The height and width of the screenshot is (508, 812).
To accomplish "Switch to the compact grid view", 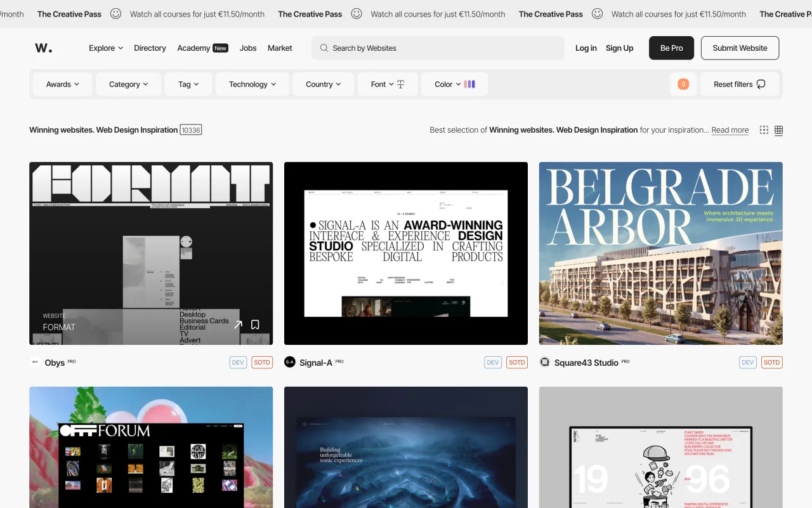I will click(x=778, y=130).
